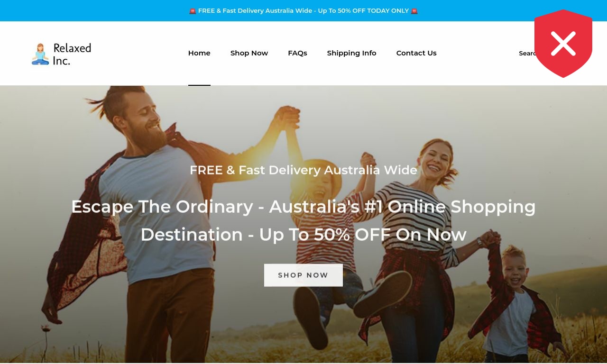Screen dimensions: 607x364
Task: Click the Search link in the header
Action: [x=527, y=54]
